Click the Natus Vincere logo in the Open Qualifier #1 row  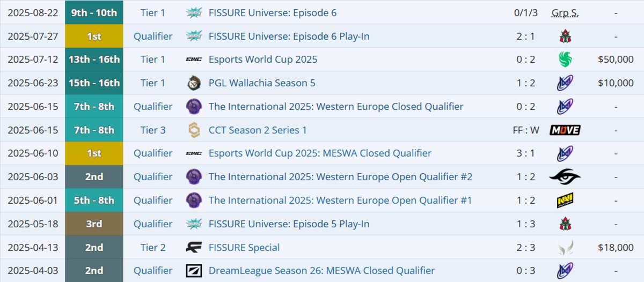565,201
